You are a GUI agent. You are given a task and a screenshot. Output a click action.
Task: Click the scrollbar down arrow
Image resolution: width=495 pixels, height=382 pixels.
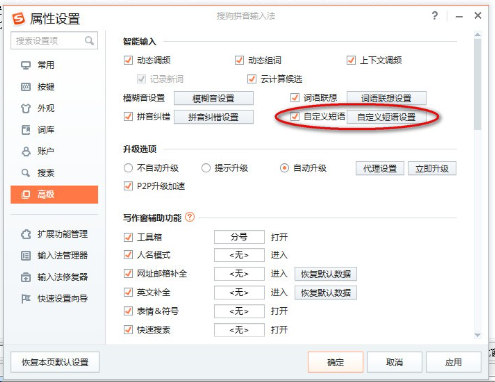pos(478,335)
